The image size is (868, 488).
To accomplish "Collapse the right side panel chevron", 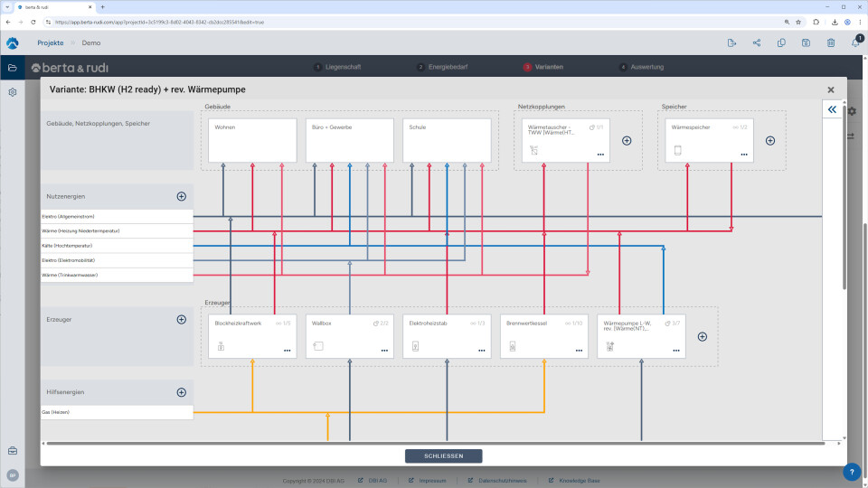I will (832, 109).
